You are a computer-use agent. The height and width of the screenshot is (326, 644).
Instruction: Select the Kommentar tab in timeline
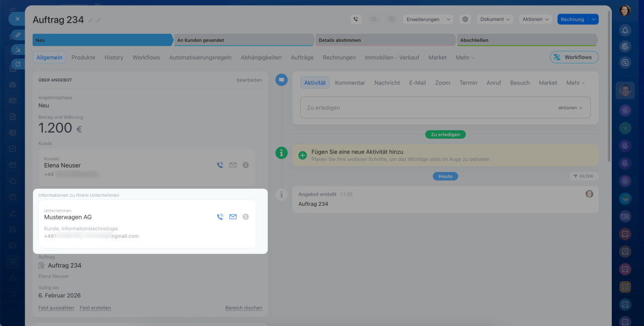[x=350, y=83]
